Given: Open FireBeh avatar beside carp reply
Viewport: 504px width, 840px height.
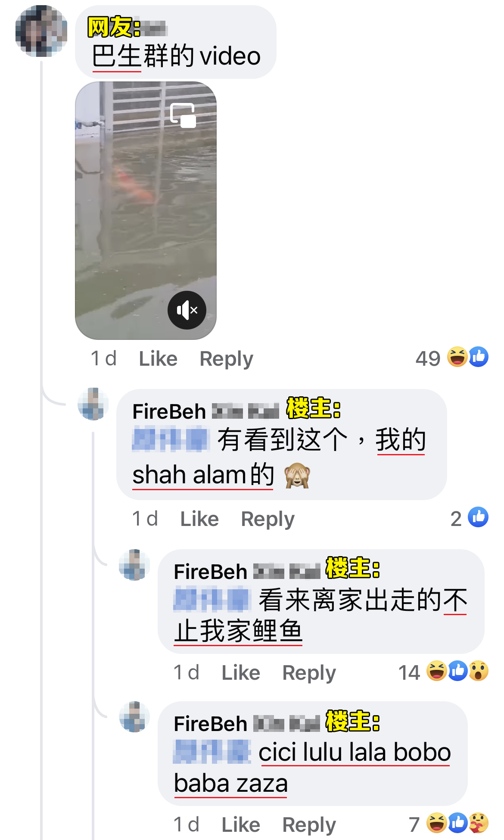Looking at the screenshot, I should click(134, 565).
